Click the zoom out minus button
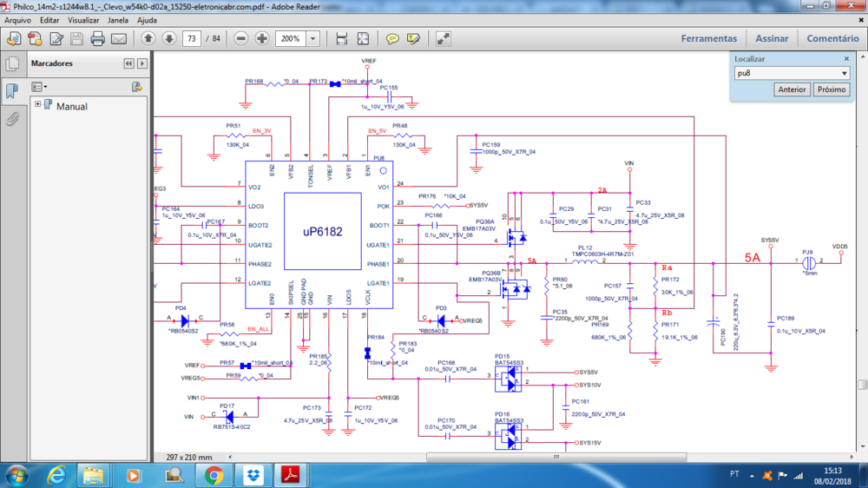 pyautogui.click(x=240, y=39)
